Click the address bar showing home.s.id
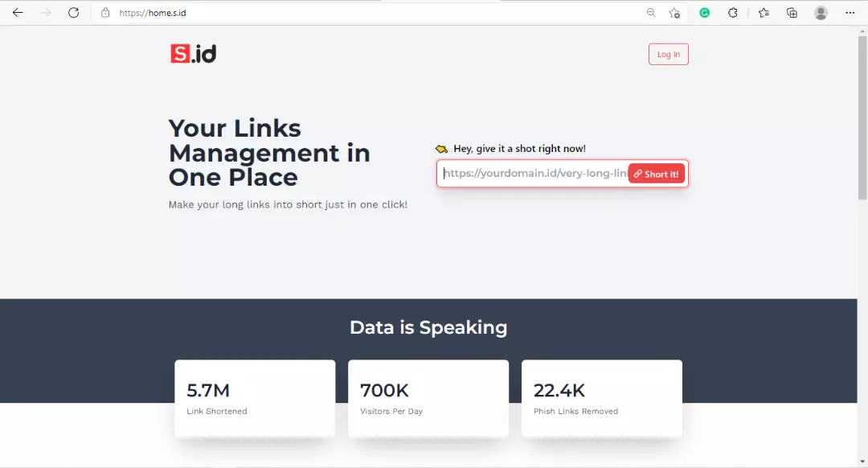This screenshot has height=468, width=868. (x=362, y=13)
